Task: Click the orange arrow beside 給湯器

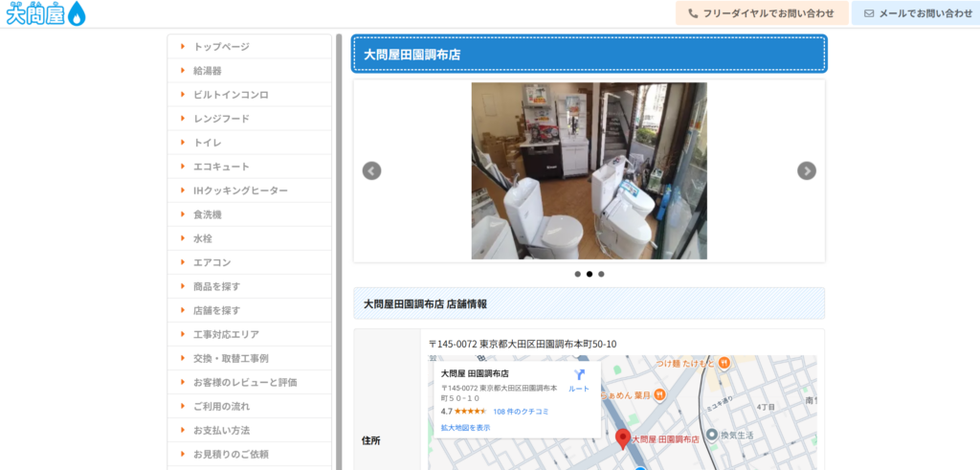Action: click(x=182, y=71)
